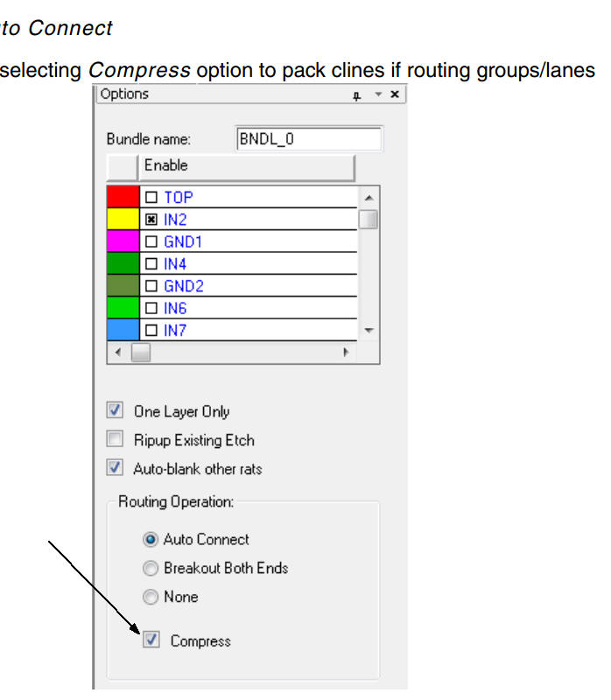Click the blank header button beside Enable

tap(122, 165)
